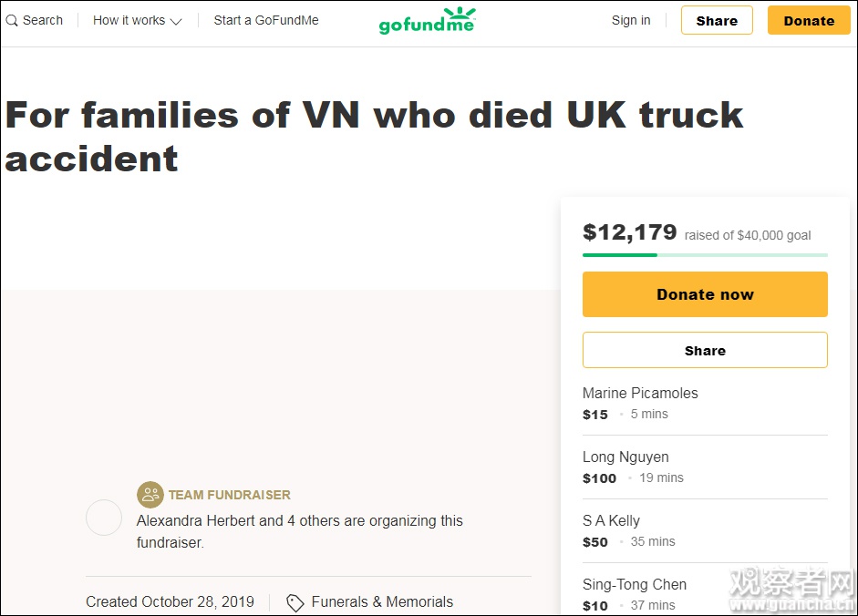858x616 pixels.
Task: Click the Sign in link
Action: click(631, 20)
